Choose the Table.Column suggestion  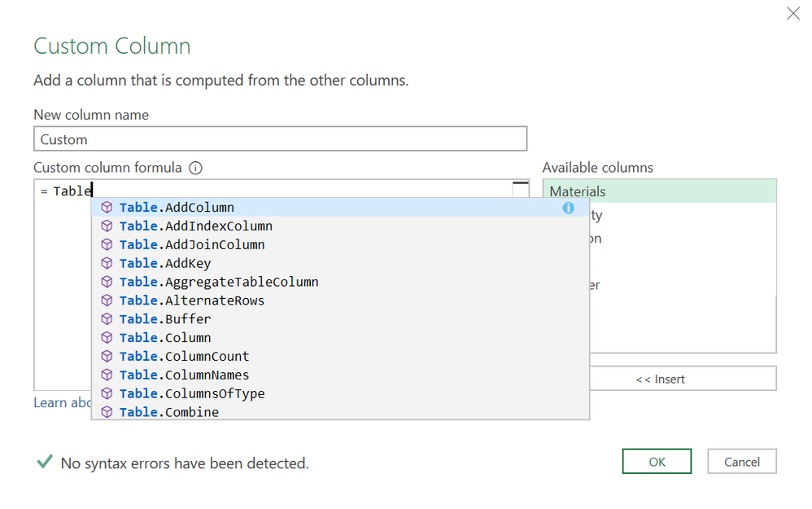[x=340, y=338]
